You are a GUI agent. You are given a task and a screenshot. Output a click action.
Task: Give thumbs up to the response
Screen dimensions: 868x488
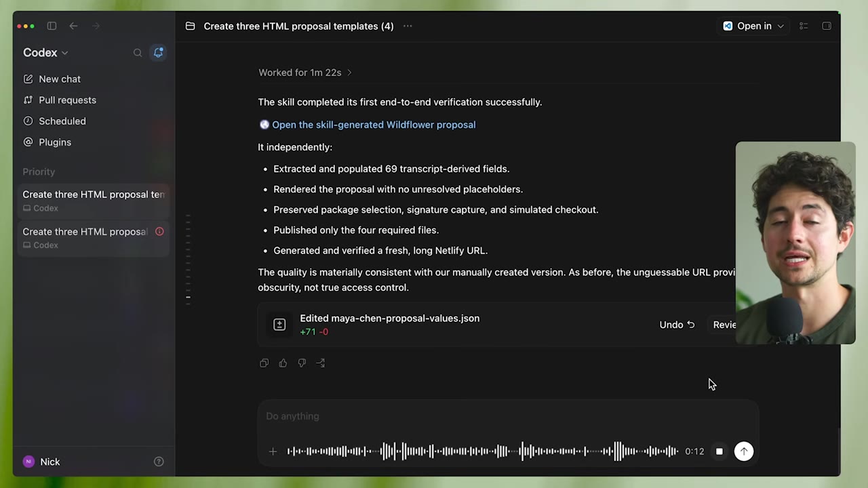point(283,363)
